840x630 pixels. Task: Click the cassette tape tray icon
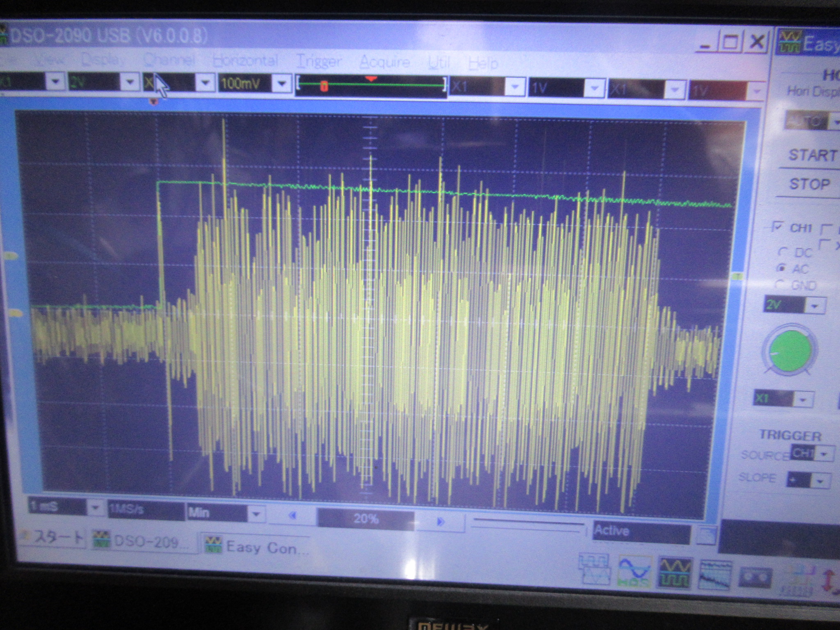tap(755, 577)
